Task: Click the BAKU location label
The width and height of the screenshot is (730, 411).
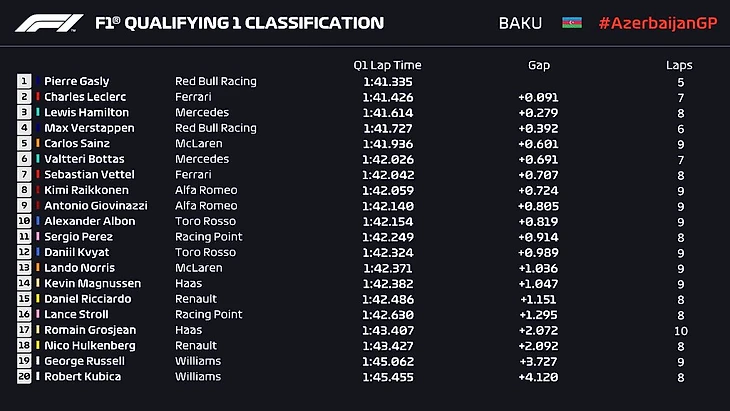Action: click(x=520, y=22)
